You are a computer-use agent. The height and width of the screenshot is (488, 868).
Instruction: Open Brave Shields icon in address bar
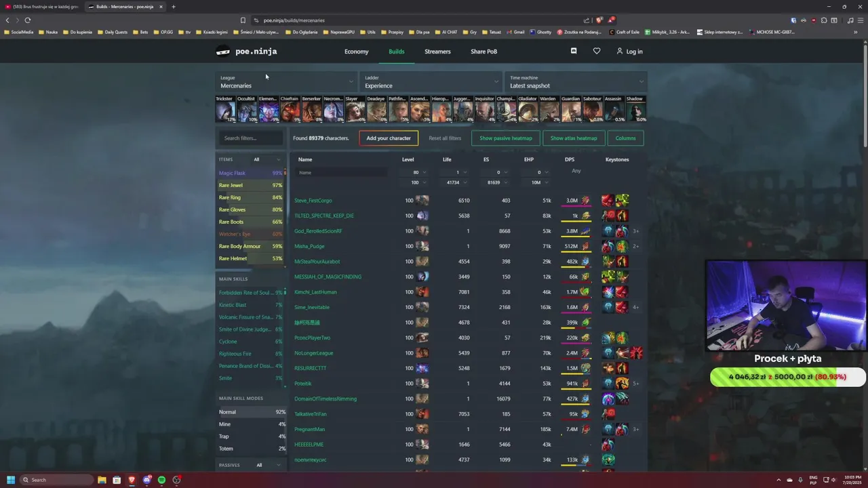point(599,20)
